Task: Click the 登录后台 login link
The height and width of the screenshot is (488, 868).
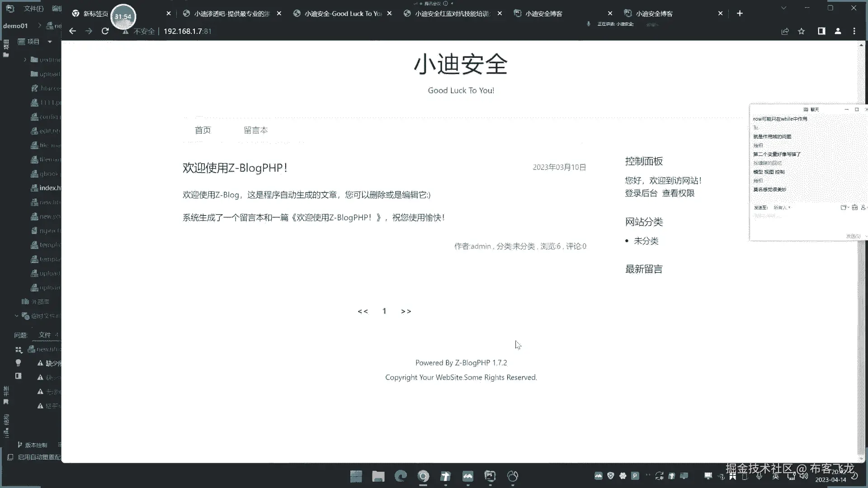Action: click(641, 193)
